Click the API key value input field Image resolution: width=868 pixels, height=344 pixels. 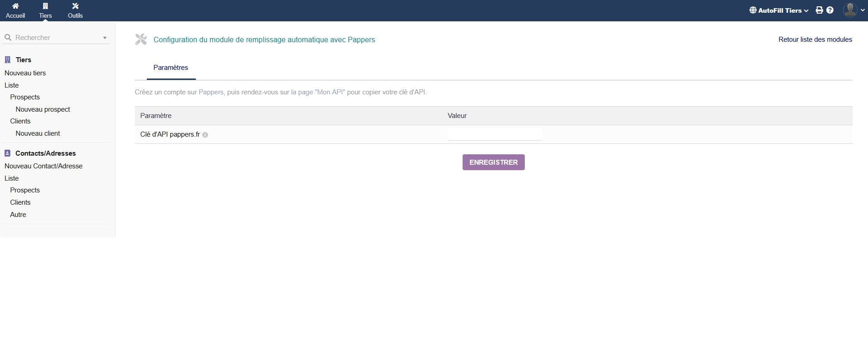pyautogui.click(x=494, y=134)
